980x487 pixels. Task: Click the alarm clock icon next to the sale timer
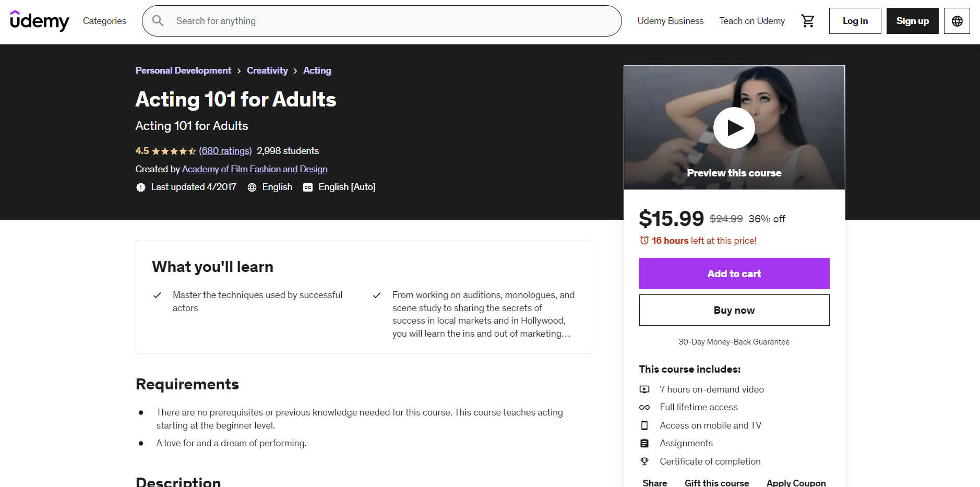644,240
